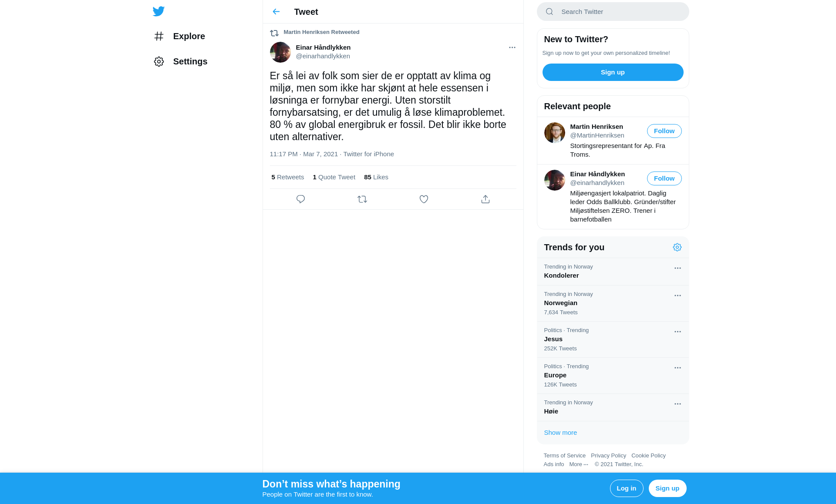Open options for the Jesus trend

click(x=678, y=332)
